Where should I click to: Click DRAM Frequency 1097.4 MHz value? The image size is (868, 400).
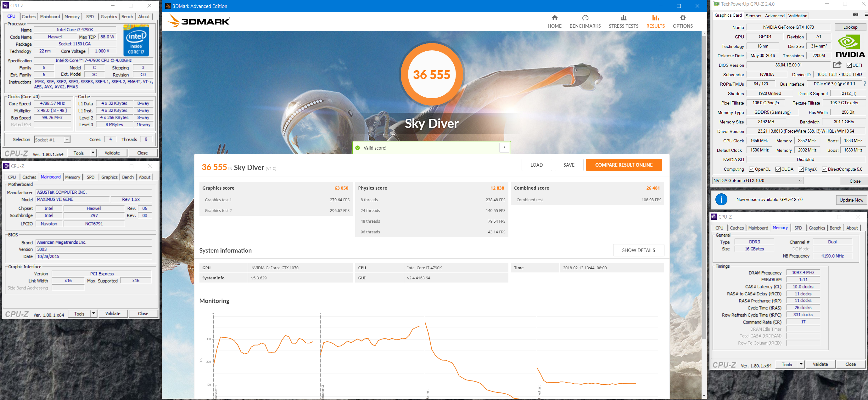click(803, 272)
